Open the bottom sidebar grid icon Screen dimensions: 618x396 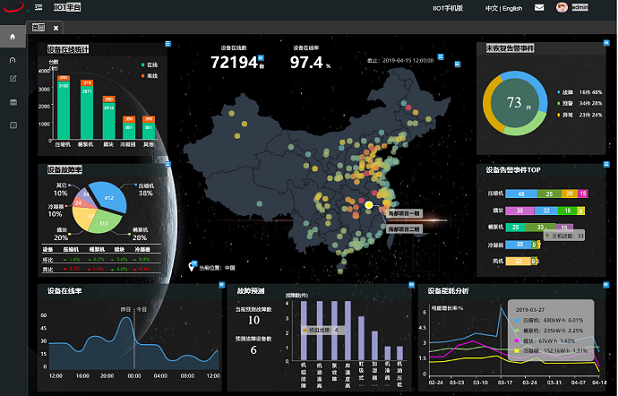click(13, 125)
